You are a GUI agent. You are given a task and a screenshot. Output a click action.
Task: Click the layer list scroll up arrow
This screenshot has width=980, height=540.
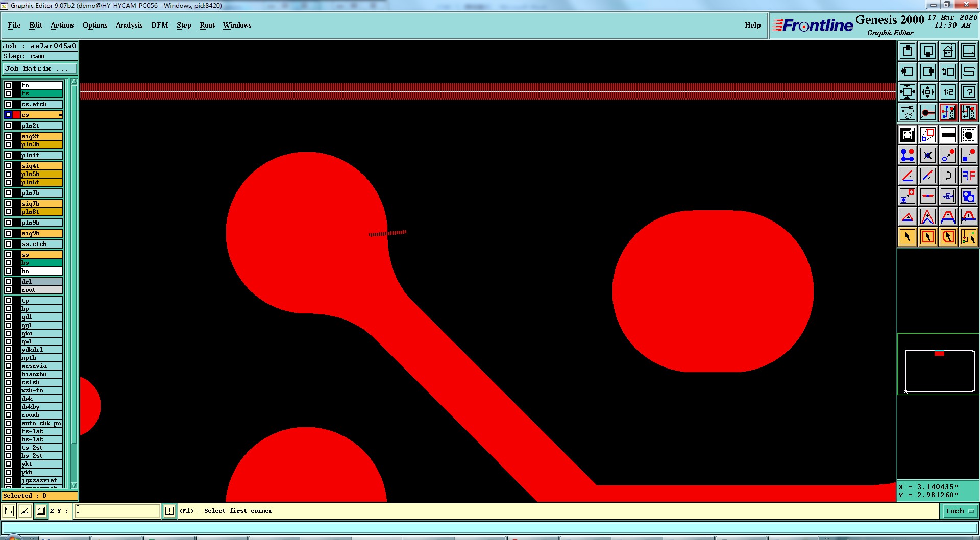pos(74,82)
